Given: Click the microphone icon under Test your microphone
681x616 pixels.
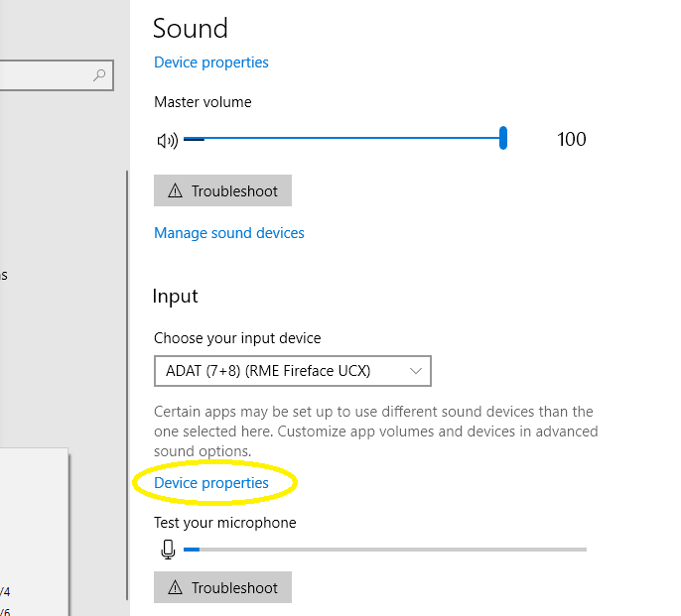Looking at the screenshot, I should click(x=168, y=549).
